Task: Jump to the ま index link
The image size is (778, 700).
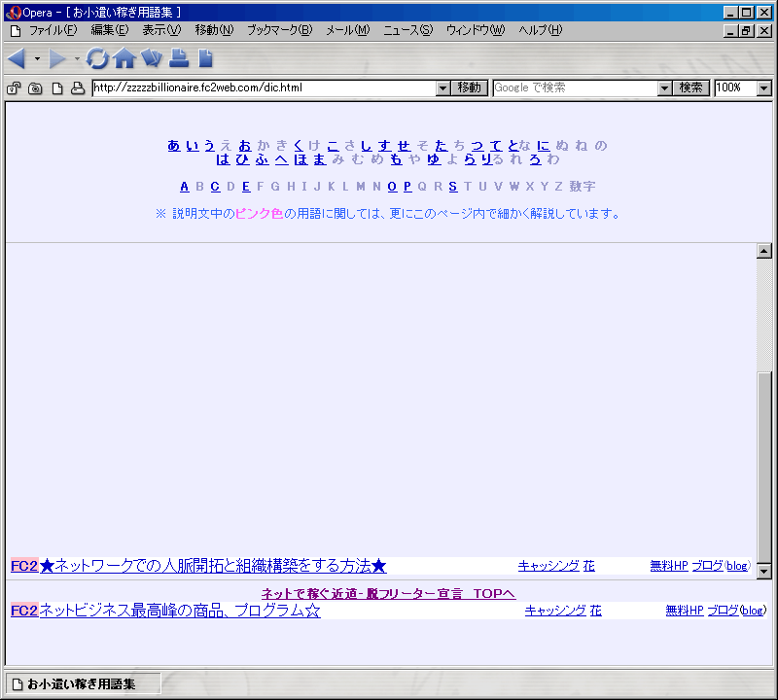Action: point(320,159)
